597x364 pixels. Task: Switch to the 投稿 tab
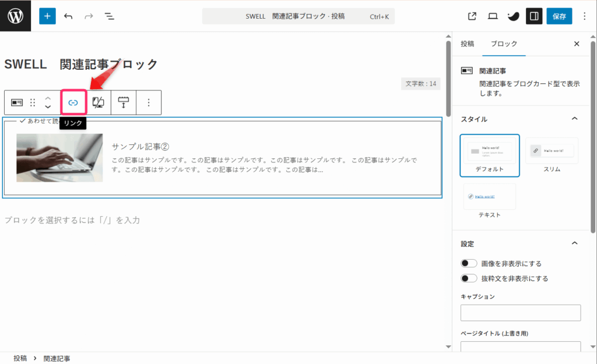click(x=467, y=44)
